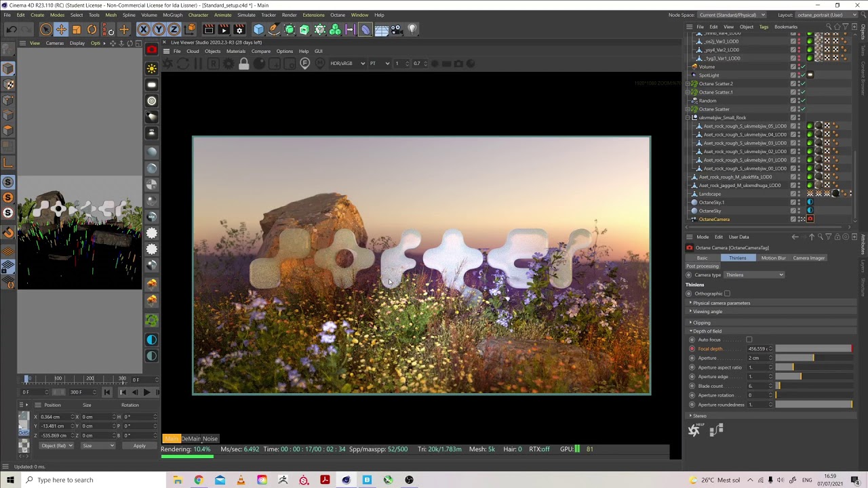Open Edit Render Settings icon
The height and width of the screenshot is (488, 868).
239,29
